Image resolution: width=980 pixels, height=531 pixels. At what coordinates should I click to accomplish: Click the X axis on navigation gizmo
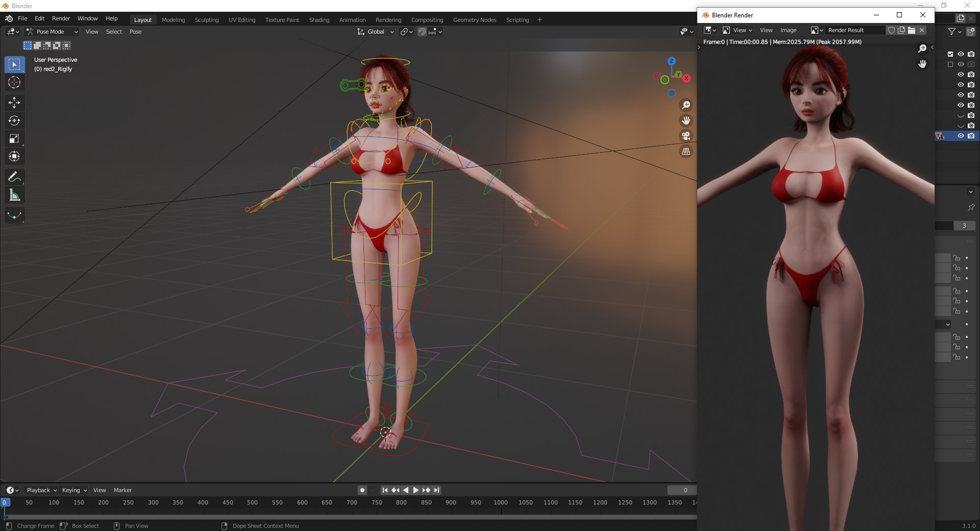(x=687, y=78)
